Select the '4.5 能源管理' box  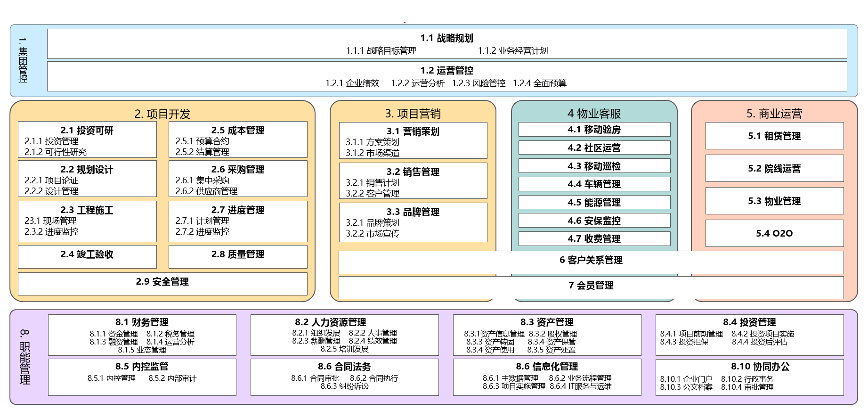(594, 202)
